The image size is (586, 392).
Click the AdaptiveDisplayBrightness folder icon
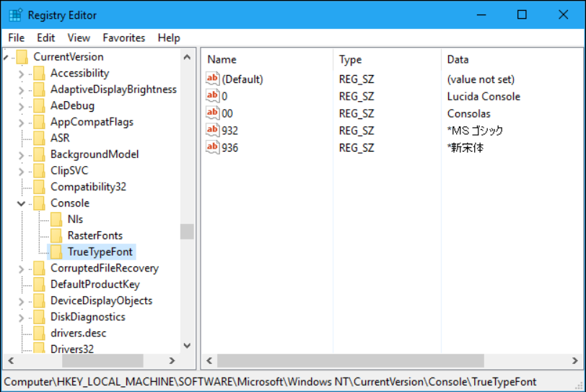click(x=39, y=90)
